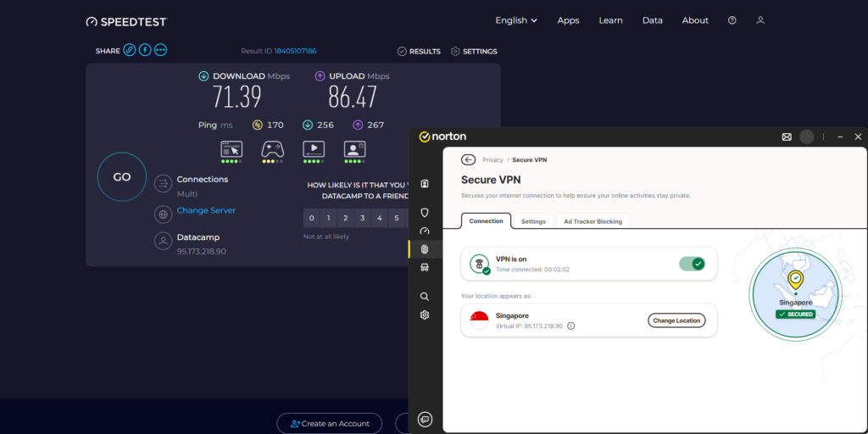Open the Learn menu in Speedtest
Viewport: 868px width, 434px height.
pos(610,20)
